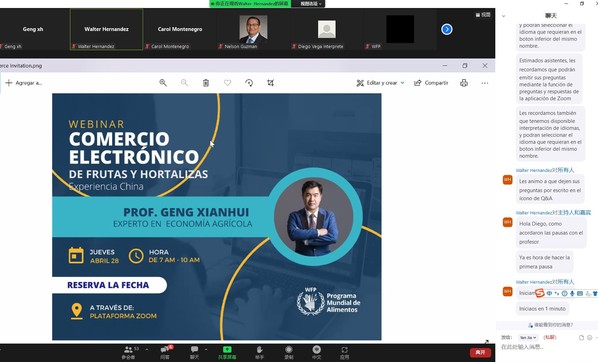Screen dimensions: 598x362
Task: Open the language interpretation menu
Action: pyautogui.click(x=317, y=352)
